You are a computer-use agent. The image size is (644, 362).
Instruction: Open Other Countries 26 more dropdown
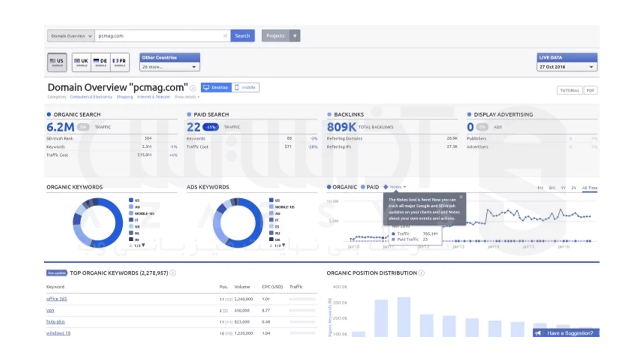pyautogui.click(x=170, y=67)
